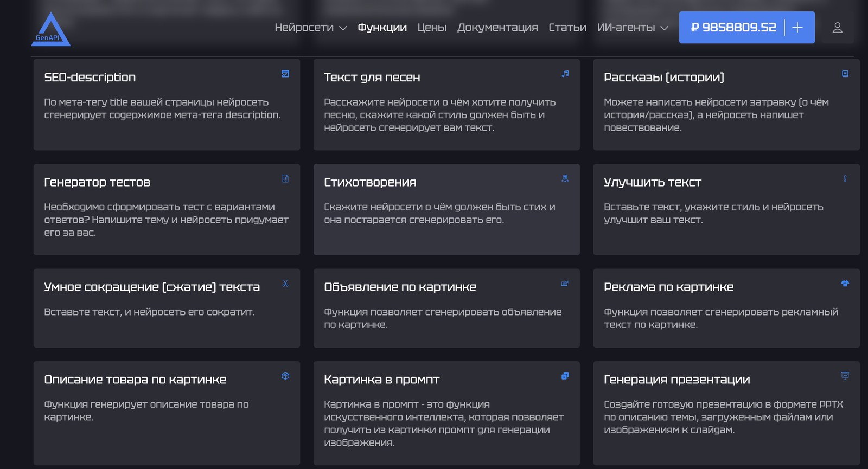This screenshot has width=868, height=469.
Task: Click the t-shirt icon on Реклама по картинке
Action: (845, 284)
